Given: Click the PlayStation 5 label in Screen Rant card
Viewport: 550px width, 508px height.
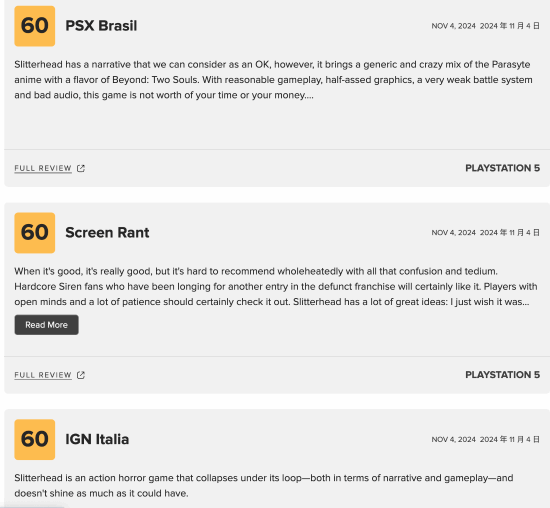Looking at the screenshot, I should click(502, 375).
